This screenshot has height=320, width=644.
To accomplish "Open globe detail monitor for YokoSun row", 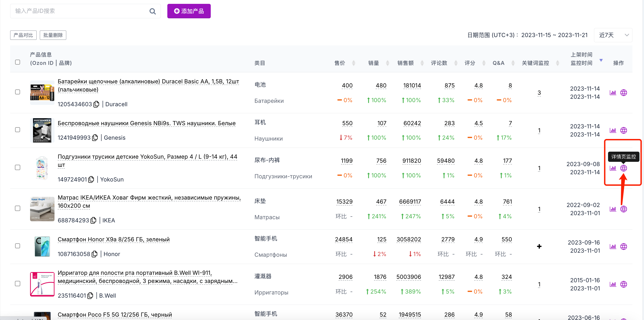I will pyautogui.click(x=623, y=168).
